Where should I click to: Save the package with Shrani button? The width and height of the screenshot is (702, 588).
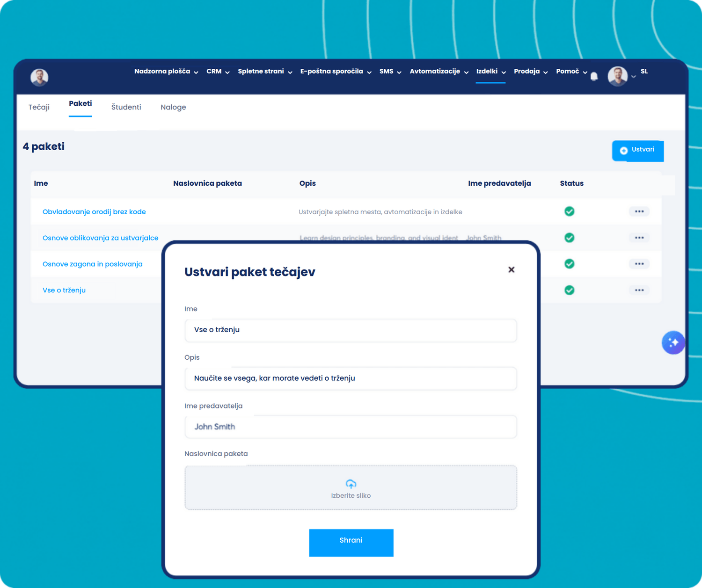point(351,543)
